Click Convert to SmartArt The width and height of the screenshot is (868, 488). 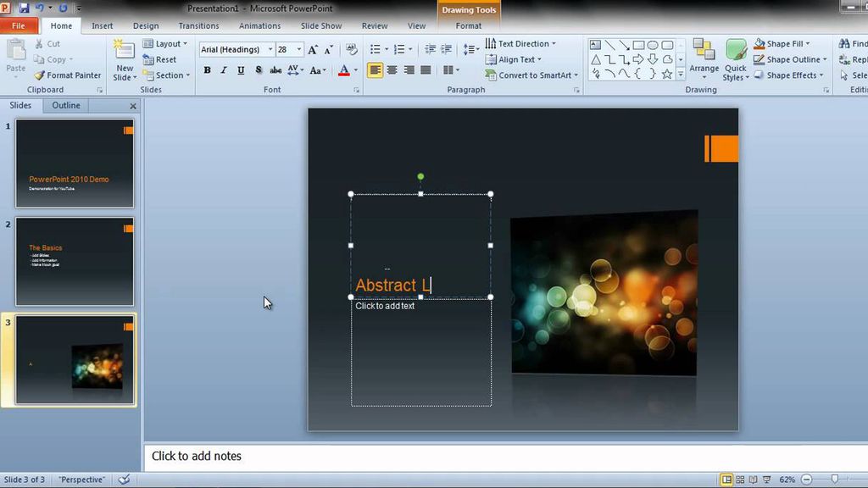[531, 75]
